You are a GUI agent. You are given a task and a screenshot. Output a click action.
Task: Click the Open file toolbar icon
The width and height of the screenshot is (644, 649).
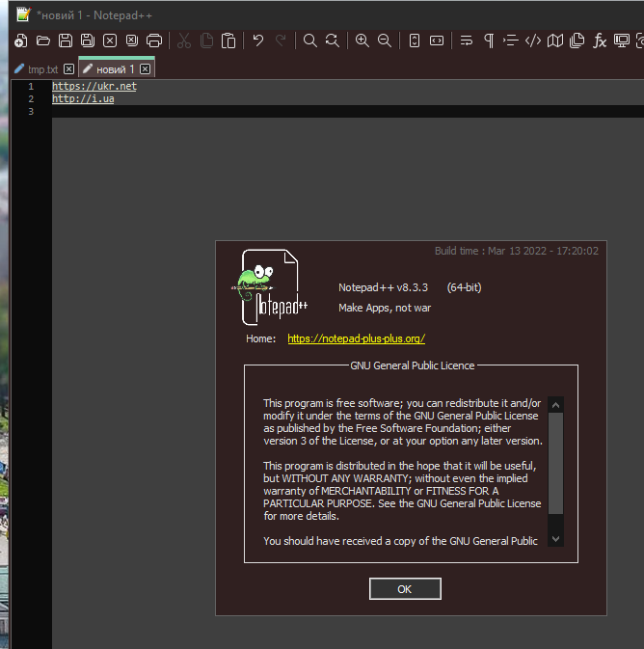tap(43, 41)
